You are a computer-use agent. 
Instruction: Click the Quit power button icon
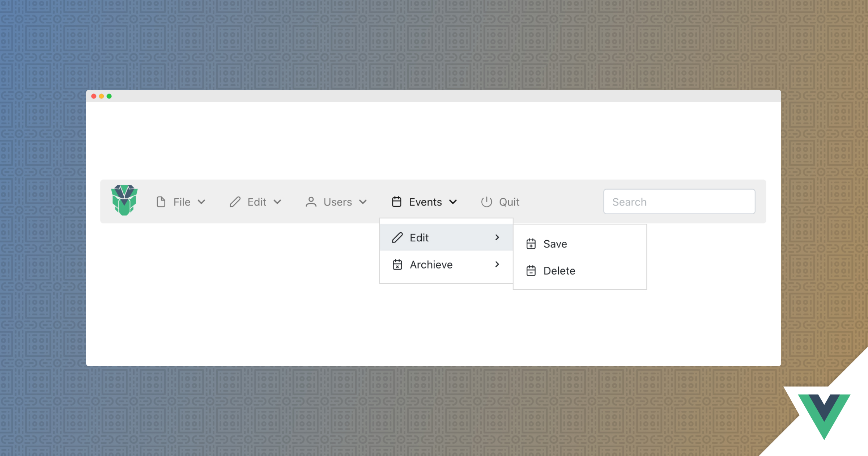click(487, 202)
